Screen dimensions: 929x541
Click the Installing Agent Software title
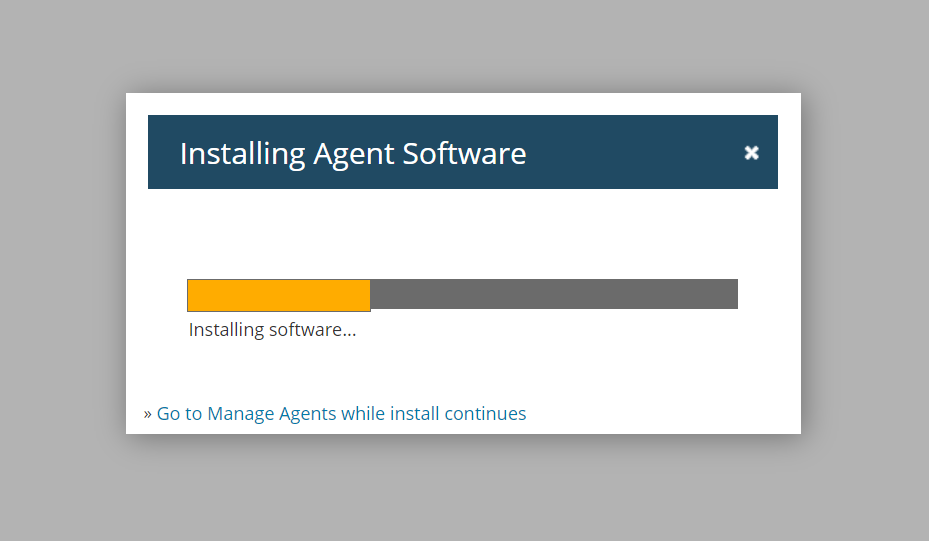pos(353,153)
